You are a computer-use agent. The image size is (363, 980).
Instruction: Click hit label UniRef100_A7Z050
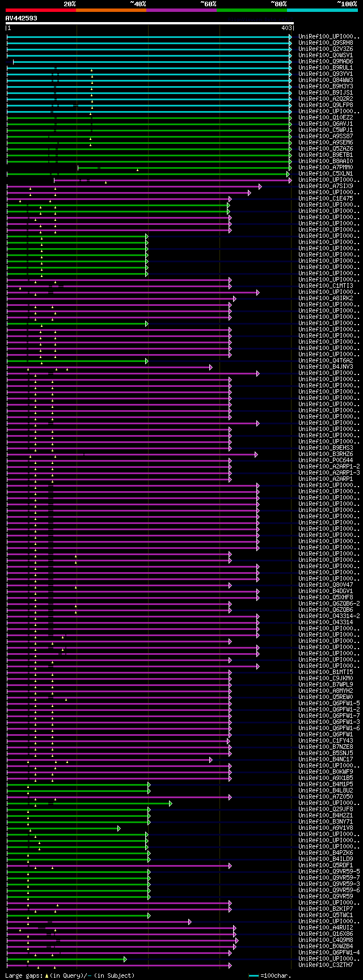pyautogui.click(x=326, y=796)
